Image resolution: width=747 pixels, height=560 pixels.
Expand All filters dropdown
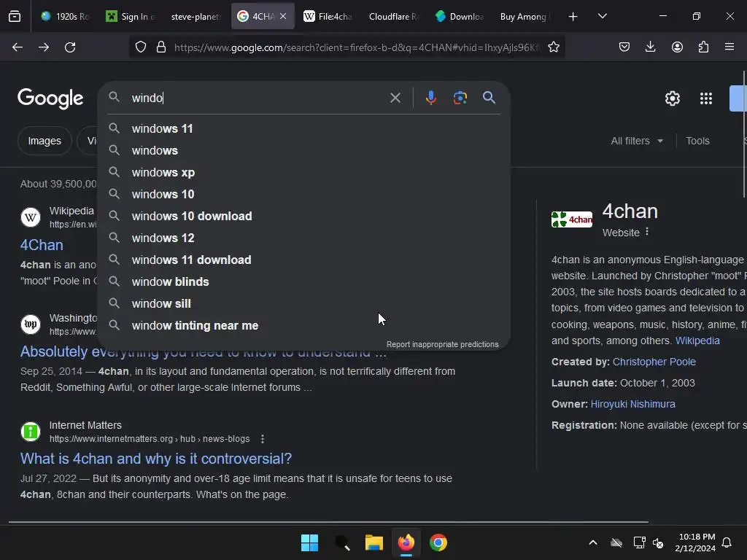pyautogui.click(x=636, y=141)
